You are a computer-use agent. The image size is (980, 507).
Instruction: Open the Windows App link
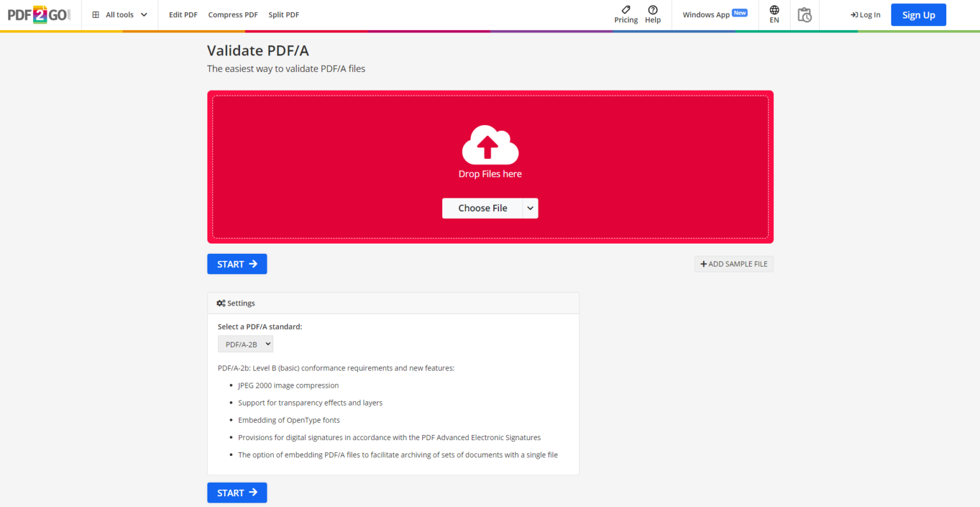705,13
